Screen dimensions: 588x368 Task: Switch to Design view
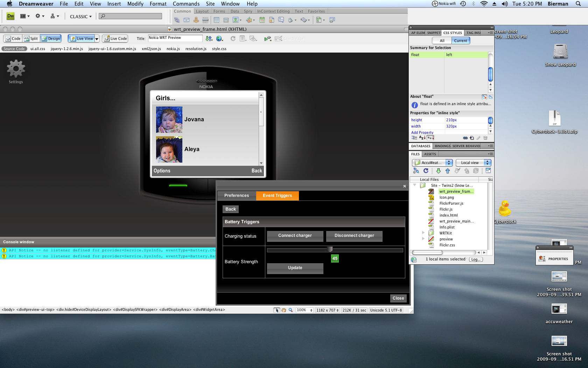point(51,39)
